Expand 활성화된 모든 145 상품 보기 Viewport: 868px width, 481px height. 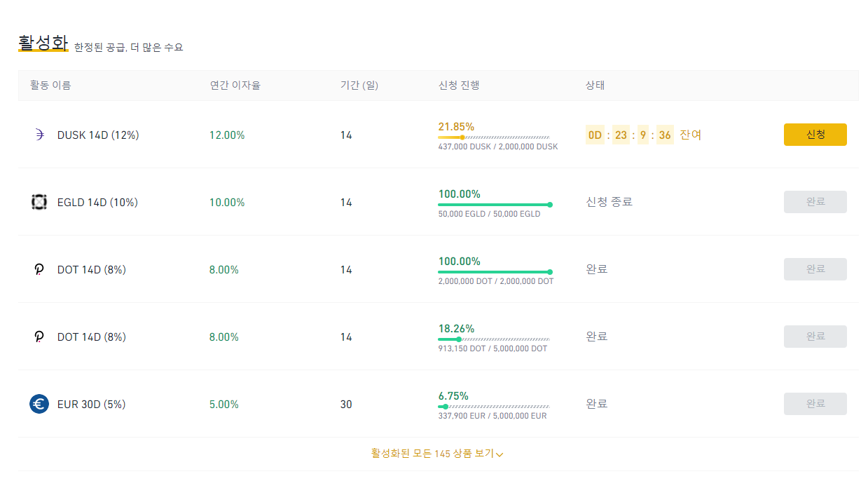pyautogui.click(x=437, y=454)
